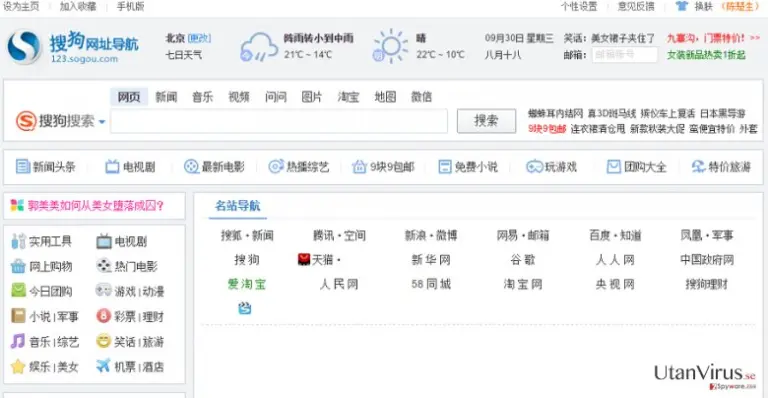Click the 团购大全 icon

click(x=613, y=166)
